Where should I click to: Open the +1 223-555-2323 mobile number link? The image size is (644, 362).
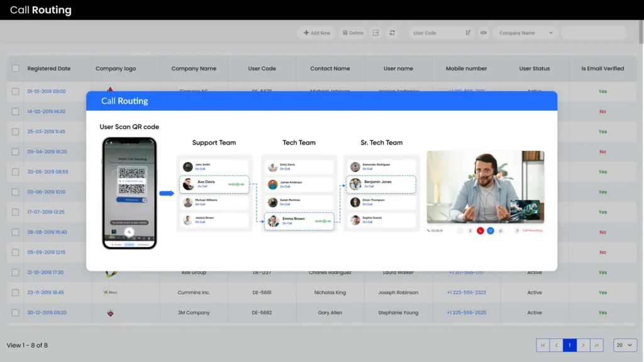pos(466,292)
